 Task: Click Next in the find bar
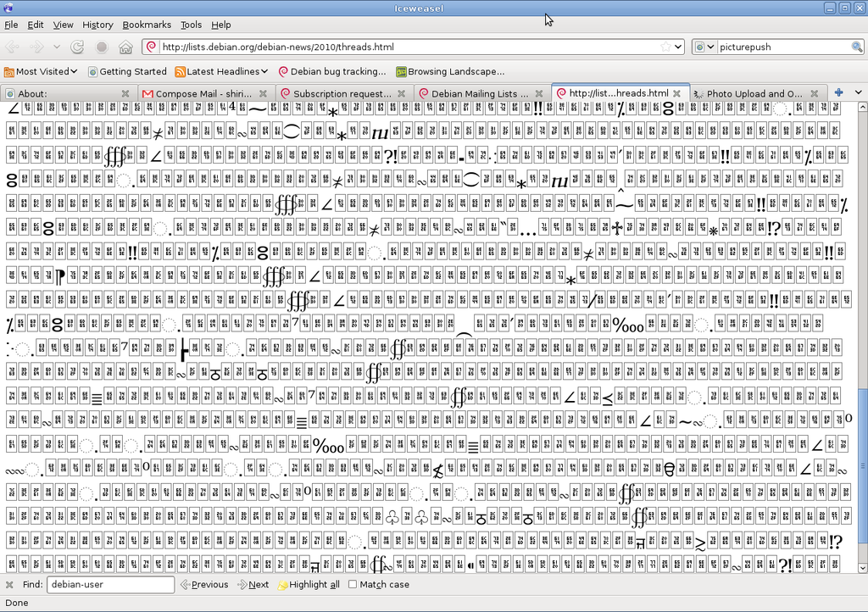(253, 584)
